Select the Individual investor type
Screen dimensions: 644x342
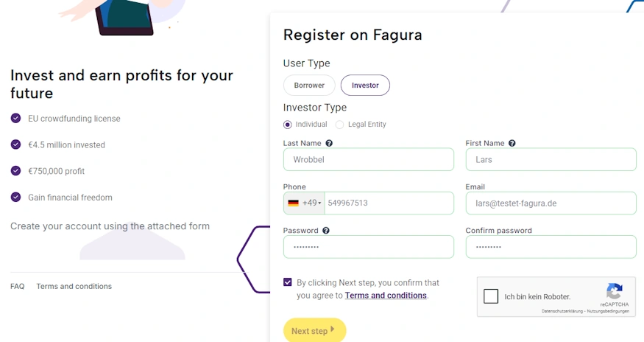pyautogui.click(x=288, y=125)
